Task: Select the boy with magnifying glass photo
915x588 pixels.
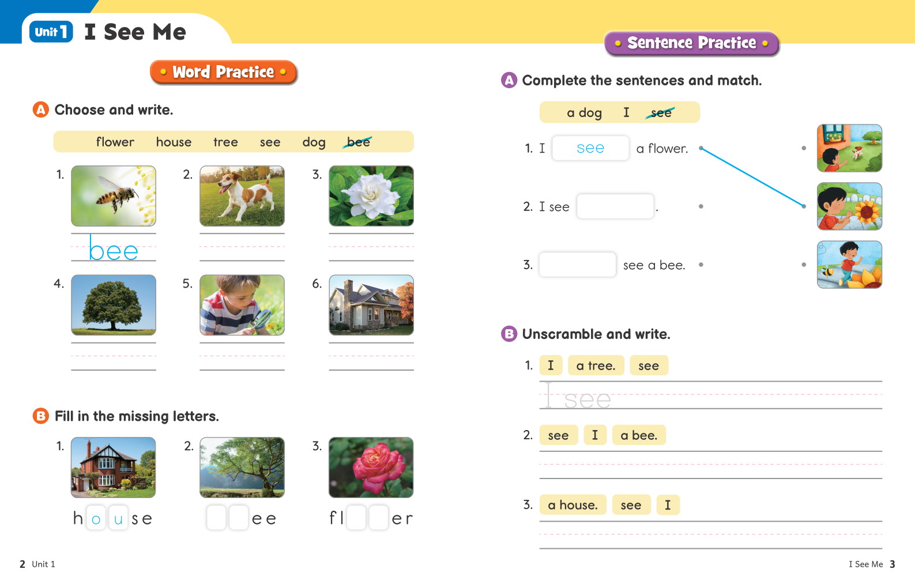Action: pyautogui.click(x=242, y=305)
